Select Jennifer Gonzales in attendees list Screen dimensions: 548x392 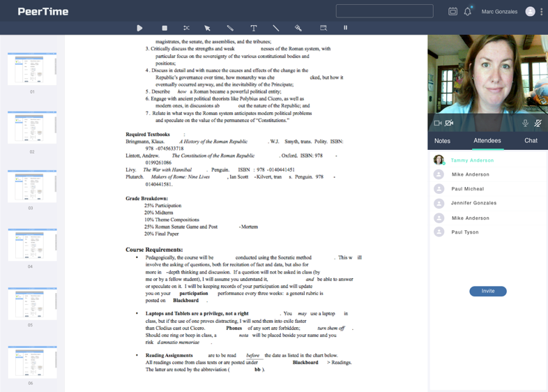tap(473, 203)
